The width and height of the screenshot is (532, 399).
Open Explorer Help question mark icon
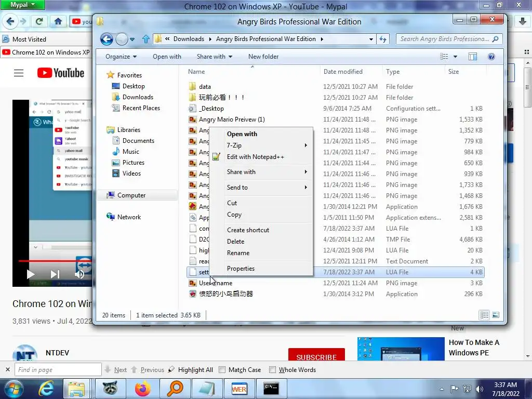pyautogui.click(x=491, y=57)
